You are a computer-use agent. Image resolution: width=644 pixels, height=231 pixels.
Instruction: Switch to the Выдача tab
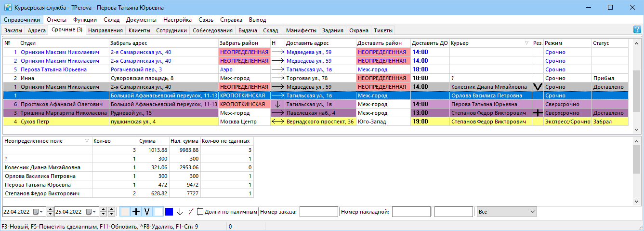(x=248, y=30)
